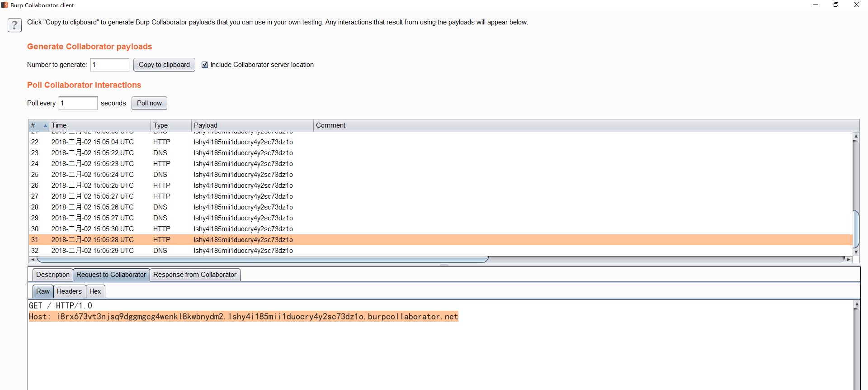Screen dimensions: 868x390
Task: Select row 24, HTTP at 15:05:23
Action: pyautogui.click(x=441, y=164)
